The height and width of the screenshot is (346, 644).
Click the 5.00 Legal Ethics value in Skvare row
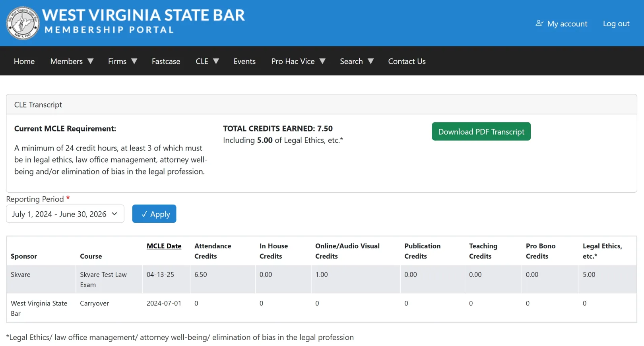coord(589,274)
